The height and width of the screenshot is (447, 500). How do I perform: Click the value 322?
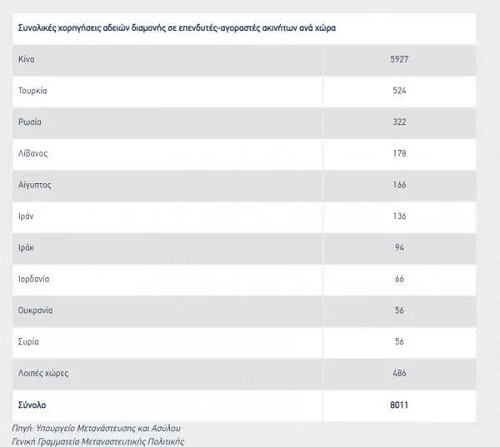(399, 122)
